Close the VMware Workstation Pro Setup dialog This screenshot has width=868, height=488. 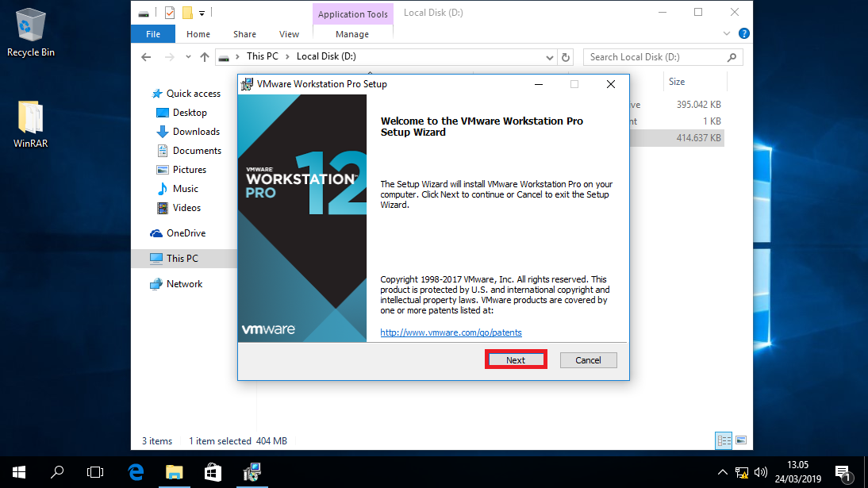coord(611,84)
